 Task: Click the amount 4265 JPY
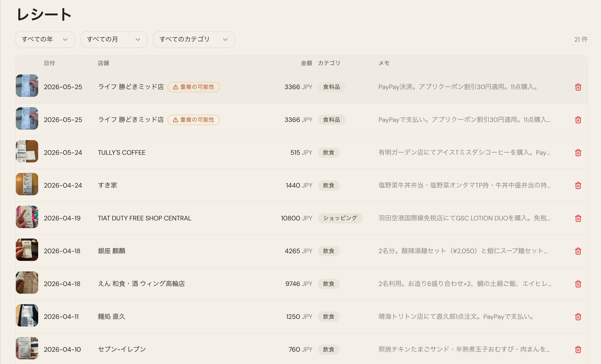click(x=299, y=251)
